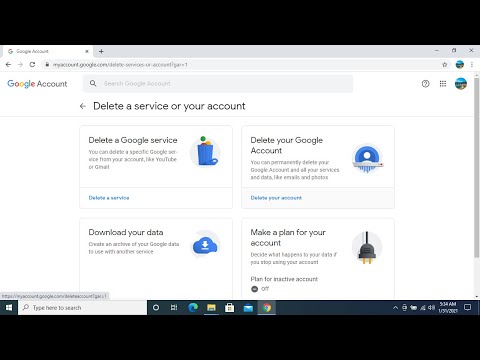Click the address bar URL

coord(120,65)
